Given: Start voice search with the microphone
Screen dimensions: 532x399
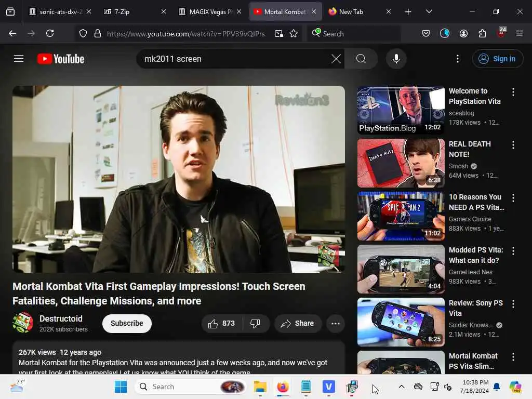Looking at the screenshot, I should [x=396, y=59].
